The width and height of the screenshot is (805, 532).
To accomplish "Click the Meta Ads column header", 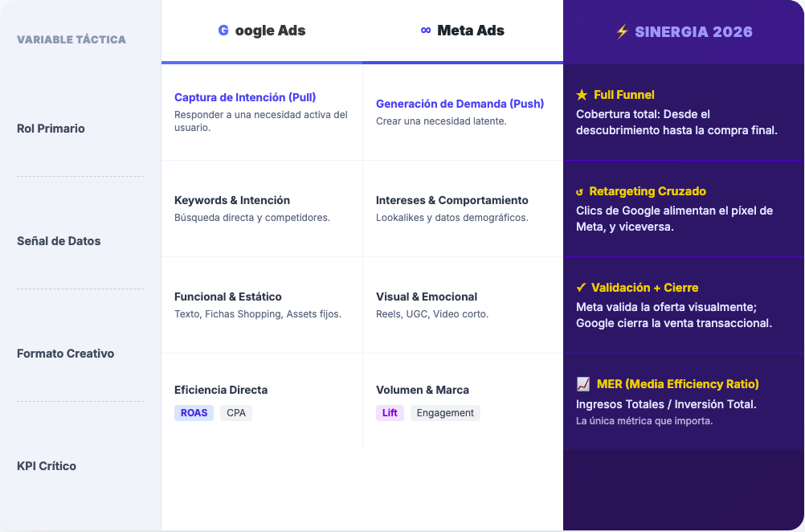I will (x=463, y=31).
